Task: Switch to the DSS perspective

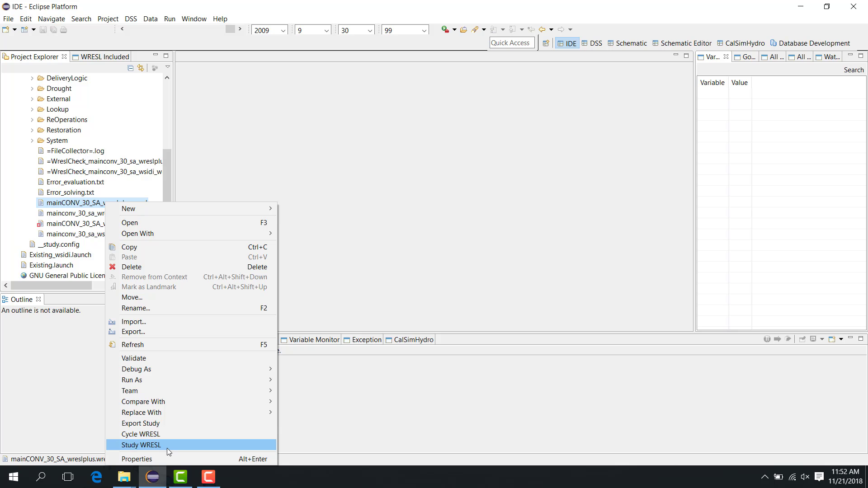Action: point(592,43)
